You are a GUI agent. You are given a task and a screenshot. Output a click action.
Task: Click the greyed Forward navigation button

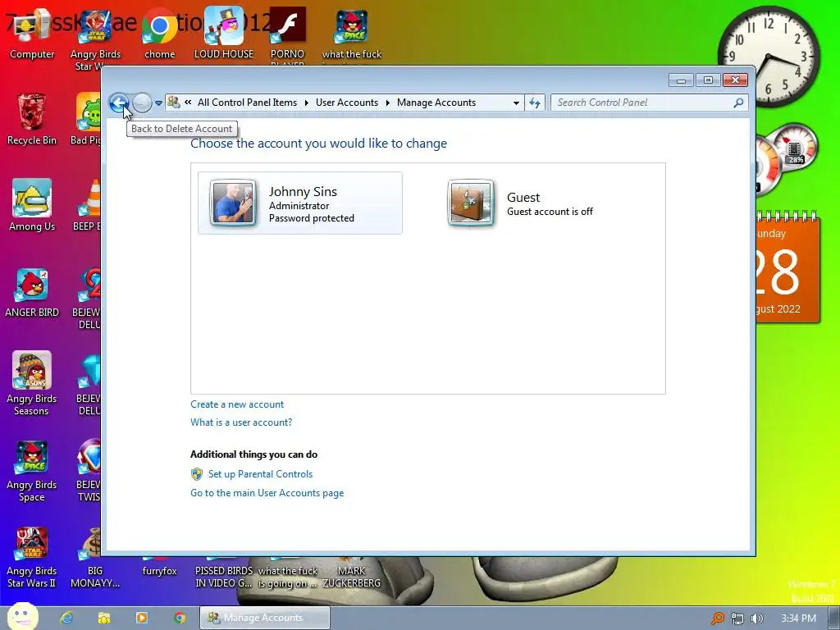coord(142,103)
